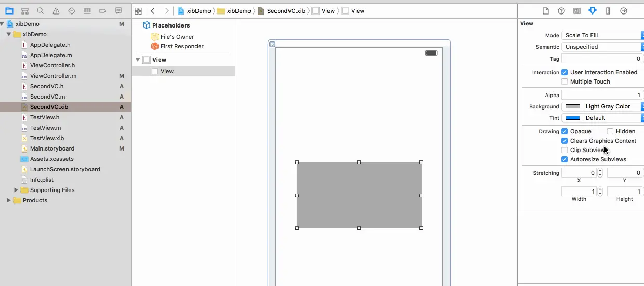Screen dimensions: 644x286
Task: Show the Attributes inspector
Action: pyautogui.click(x=593, y=11)
